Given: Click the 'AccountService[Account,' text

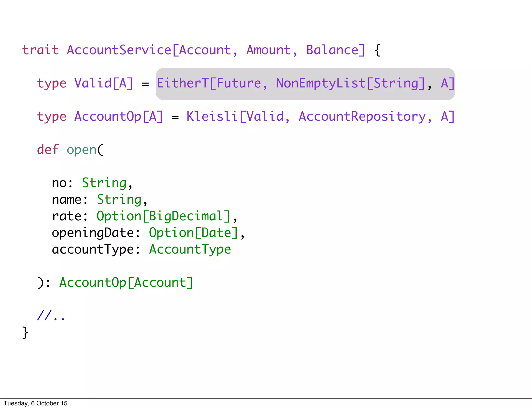Looking at the screenshot, I should (x=152, y=50).
